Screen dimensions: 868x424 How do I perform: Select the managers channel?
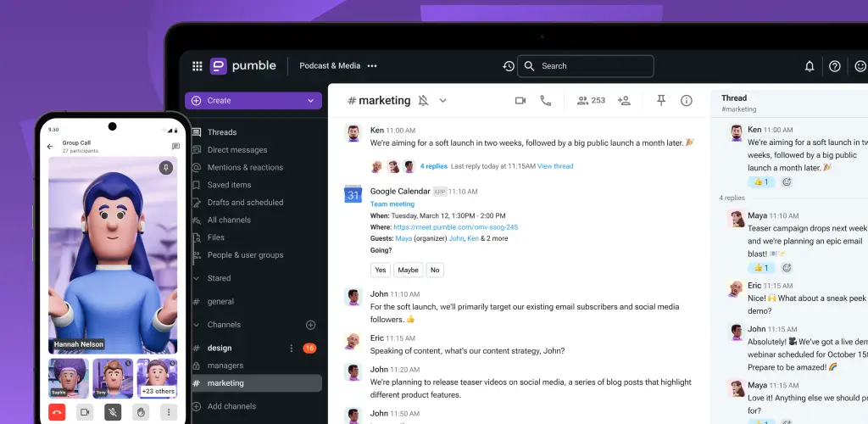[225, 365]
